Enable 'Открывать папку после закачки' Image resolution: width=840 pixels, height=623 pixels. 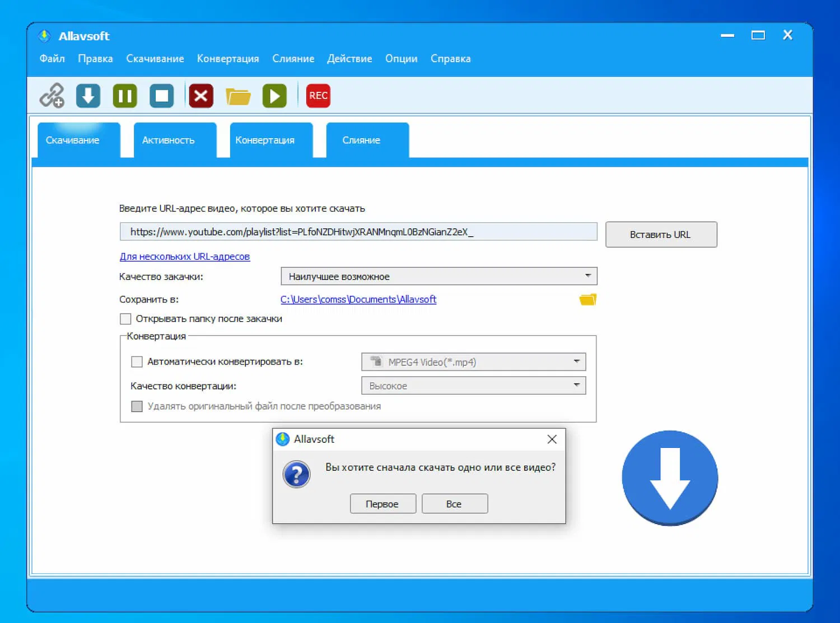click(x=125, y=318)
